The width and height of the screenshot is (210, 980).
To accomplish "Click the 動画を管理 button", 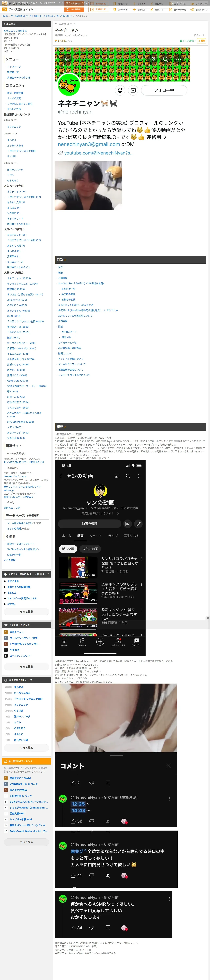I will pos(90,523).
